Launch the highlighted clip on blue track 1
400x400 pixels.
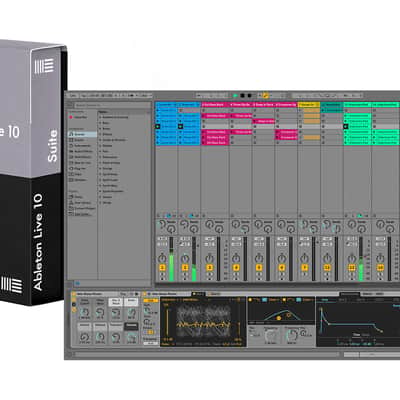click(158, 126)
